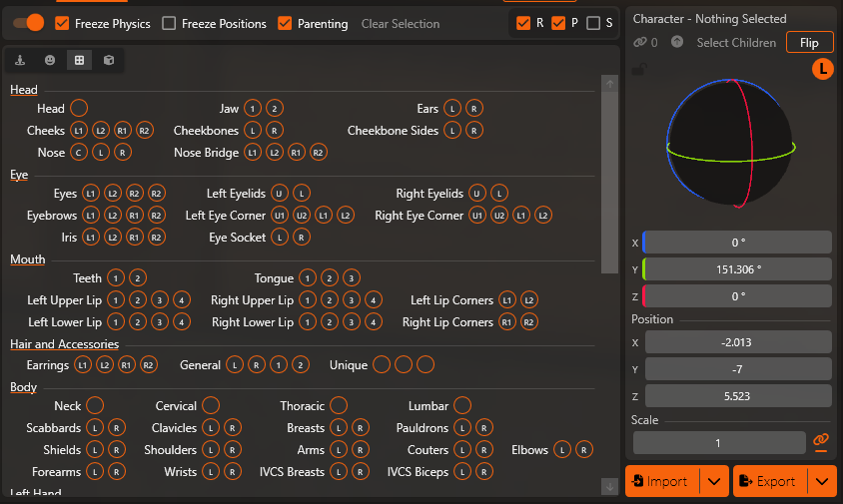Image resolution: width=843 pixels, height=504 pixels.
Task: Enable Freeze Positions checkbox
Action: point(169,23)
